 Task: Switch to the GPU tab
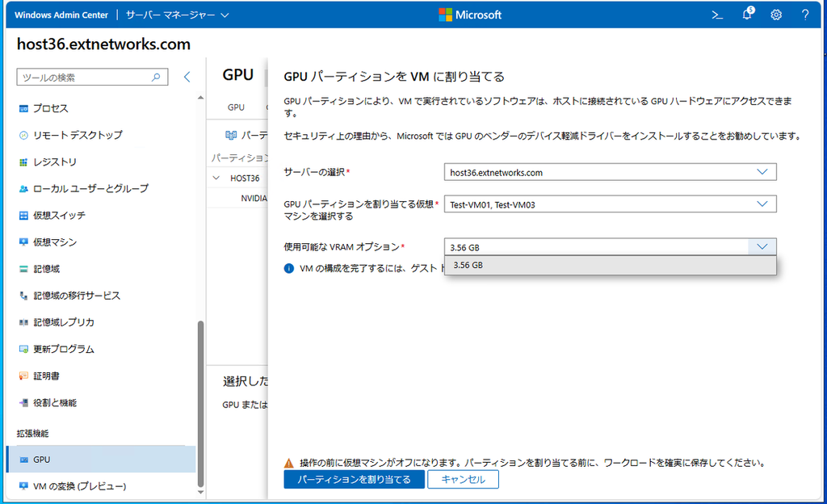point(236,107)
